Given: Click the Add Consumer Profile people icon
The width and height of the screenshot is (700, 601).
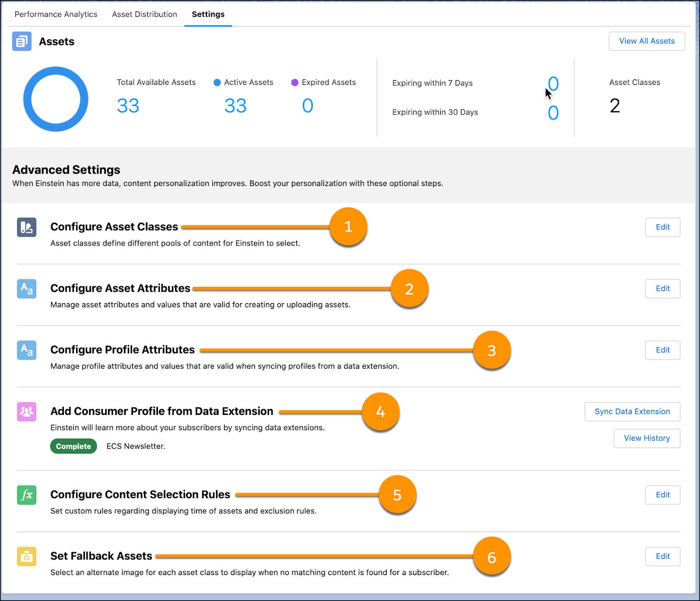Looking at the screenshot, I should tap(27, 412).
